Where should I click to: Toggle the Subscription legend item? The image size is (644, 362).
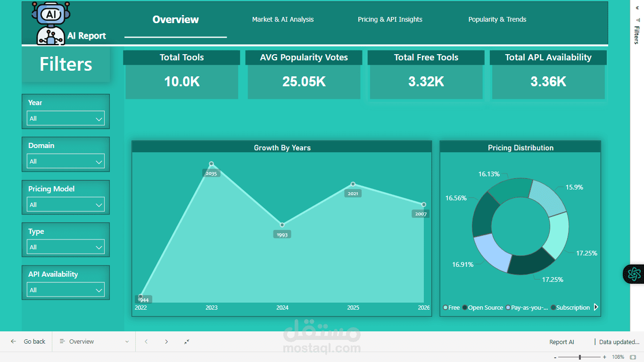(x=570, y=307)
